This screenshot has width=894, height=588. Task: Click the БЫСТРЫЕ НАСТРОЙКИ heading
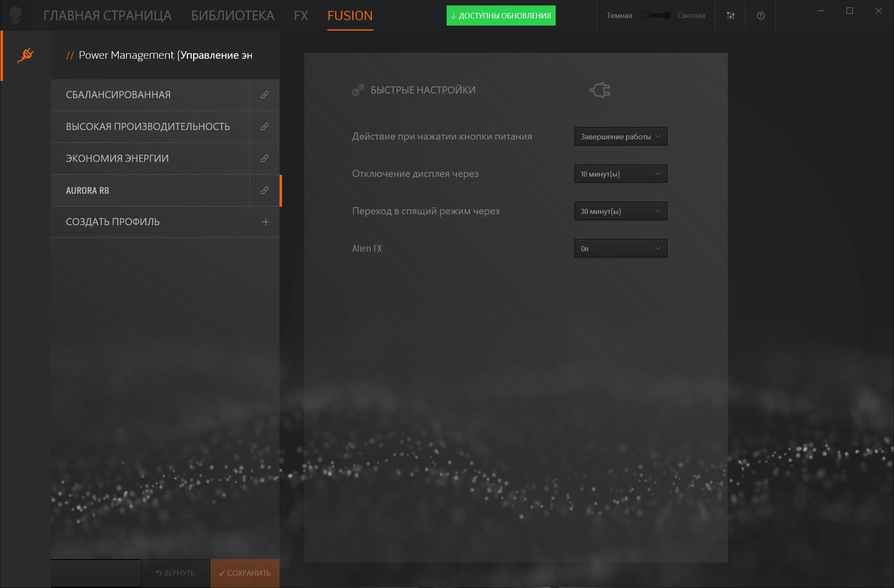423,90
